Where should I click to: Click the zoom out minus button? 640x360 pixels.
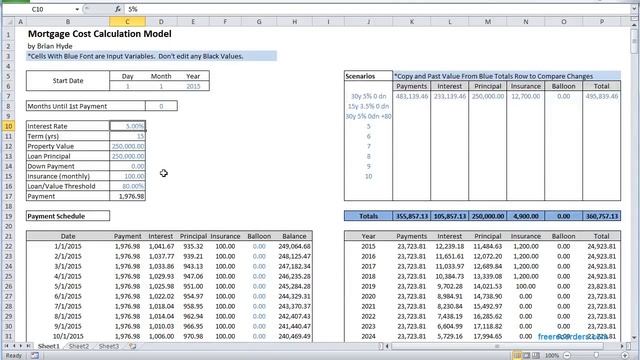tap(567, 356)
